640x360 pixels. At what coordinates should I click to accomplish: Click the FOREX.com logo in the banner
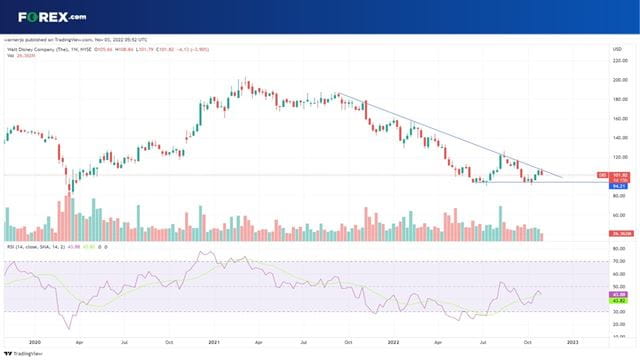coord(52,17)
